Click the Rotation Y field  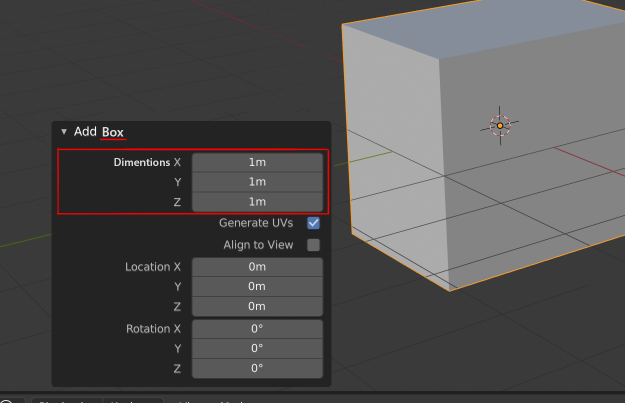[257, 349]
